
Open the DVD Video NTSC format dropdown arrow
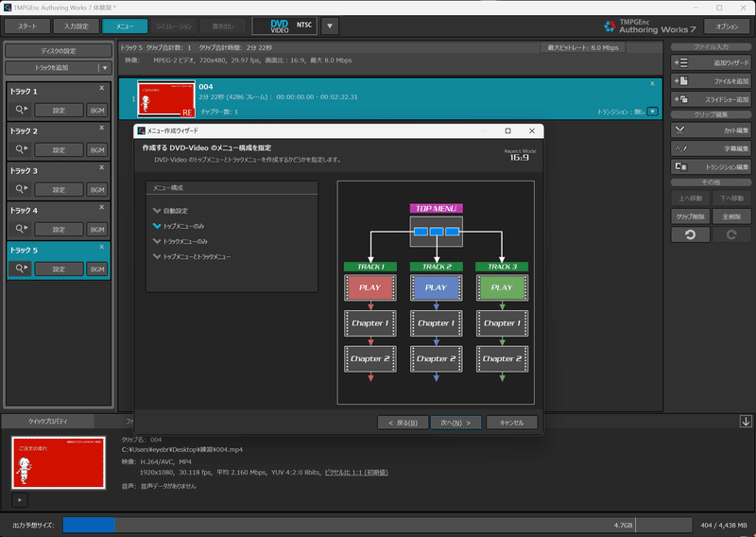point(330,26)
